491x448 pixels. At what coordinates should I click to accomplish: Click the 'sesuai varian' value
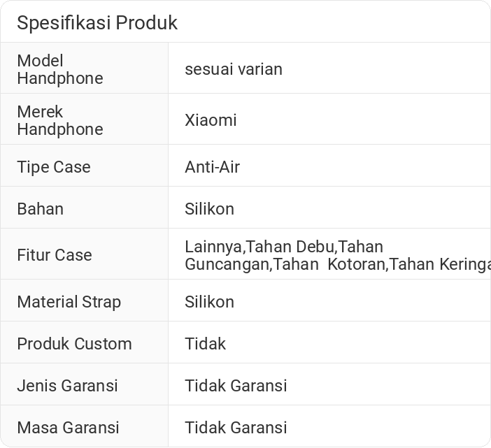pos(234,69)
